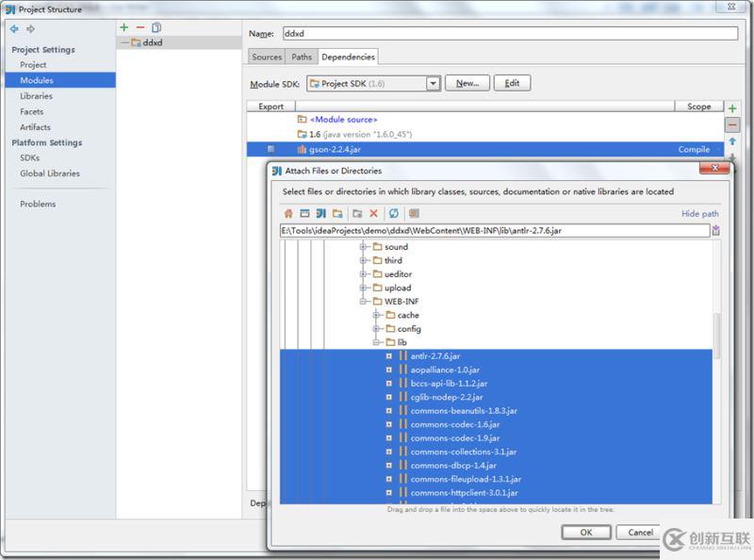Expand the bccs-api-lib-1.1.2.jar node

389,384
